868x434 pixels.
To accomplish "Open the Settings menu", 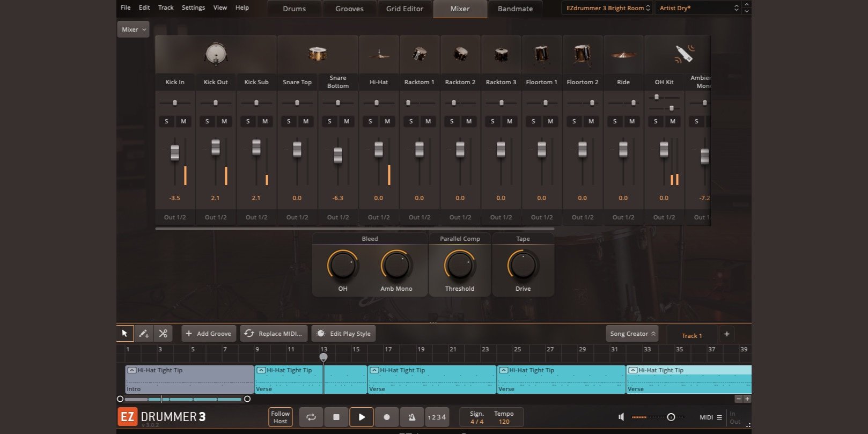I will click(193, 8).
